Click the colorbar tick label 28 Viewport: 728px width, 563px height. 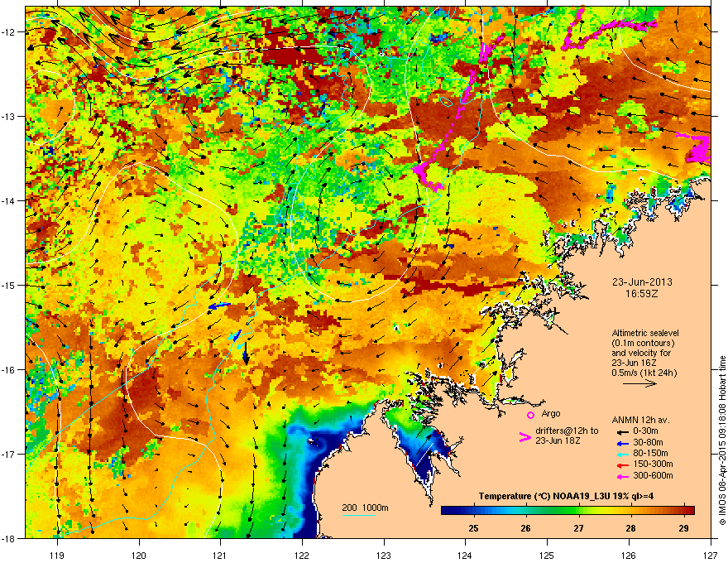tap(630, 528)
